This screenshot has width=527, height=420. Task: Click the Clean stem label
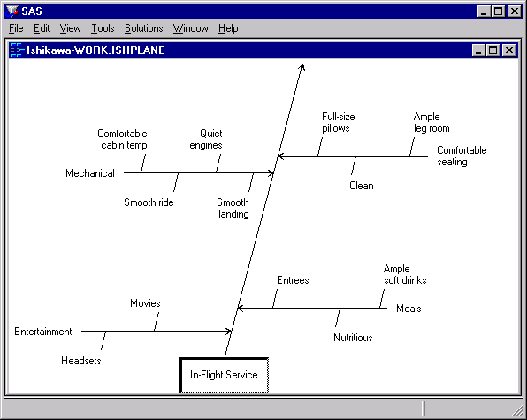point(362,186)
